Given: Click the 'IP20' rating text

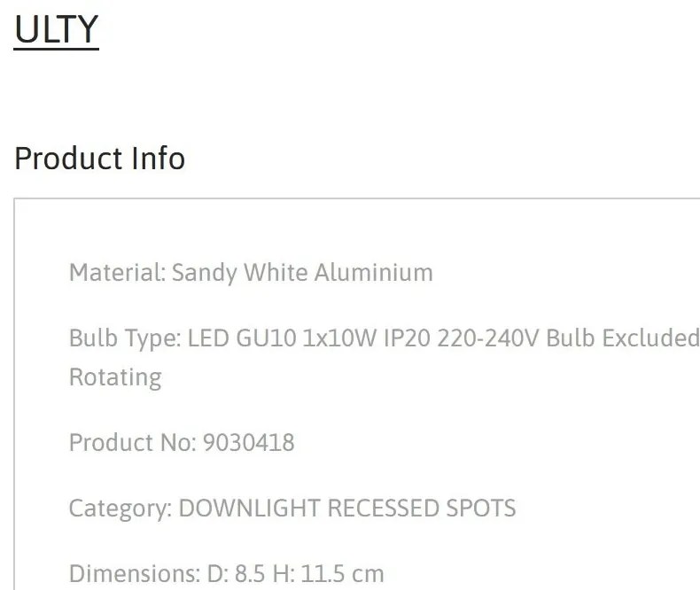Looking at the screenshot, I should (x=407, y=338).
